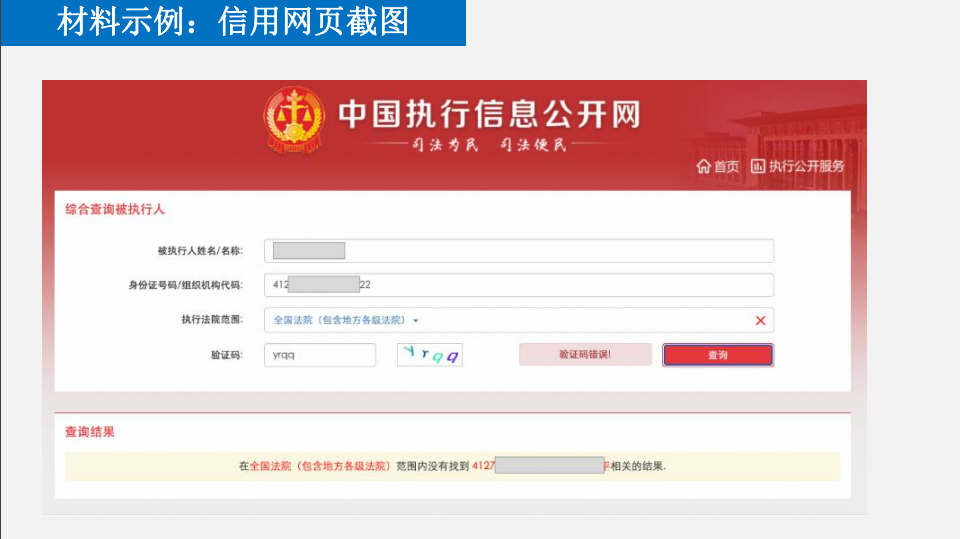Click the 综合查询被执行人 section heading
This screenshot has width=960, height=539.
tap(115, 209)
